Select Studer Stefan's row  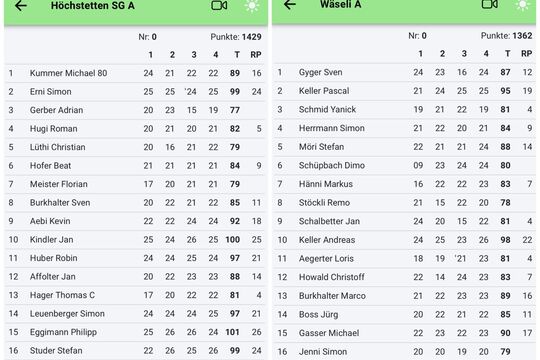(x=136, y=351)
